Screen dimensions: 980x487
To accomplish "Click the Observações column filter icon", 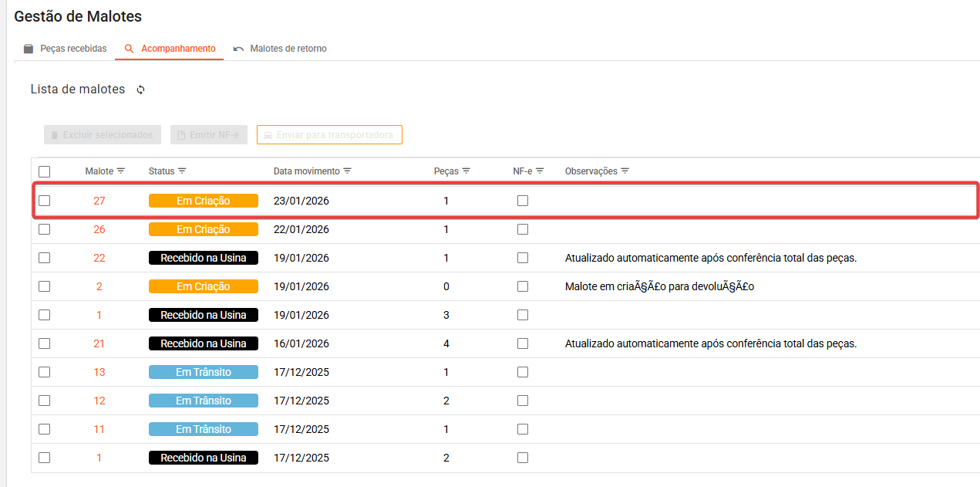I will pyautogui.click(x=625, y=171).
